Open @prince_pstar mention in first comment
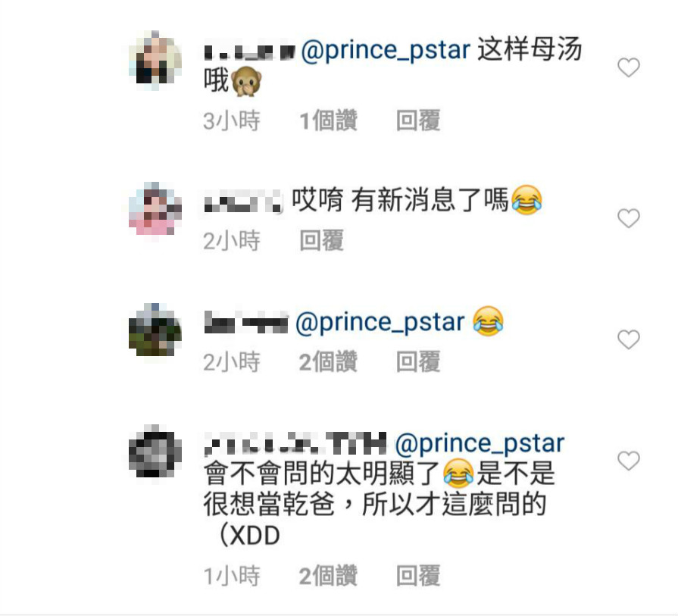678x616 pixels. 386,50
